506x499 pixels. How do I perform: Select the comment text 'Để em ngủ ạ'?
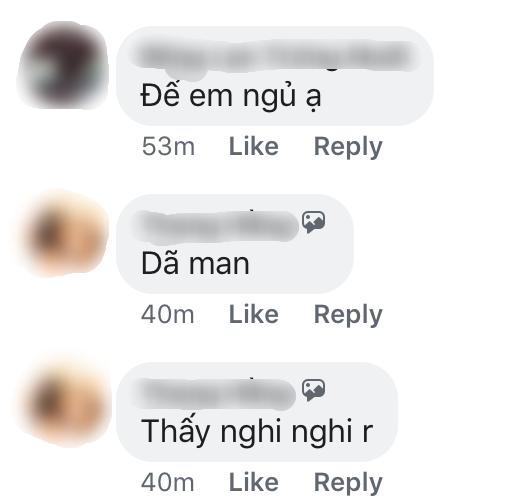tap(231, 97)
